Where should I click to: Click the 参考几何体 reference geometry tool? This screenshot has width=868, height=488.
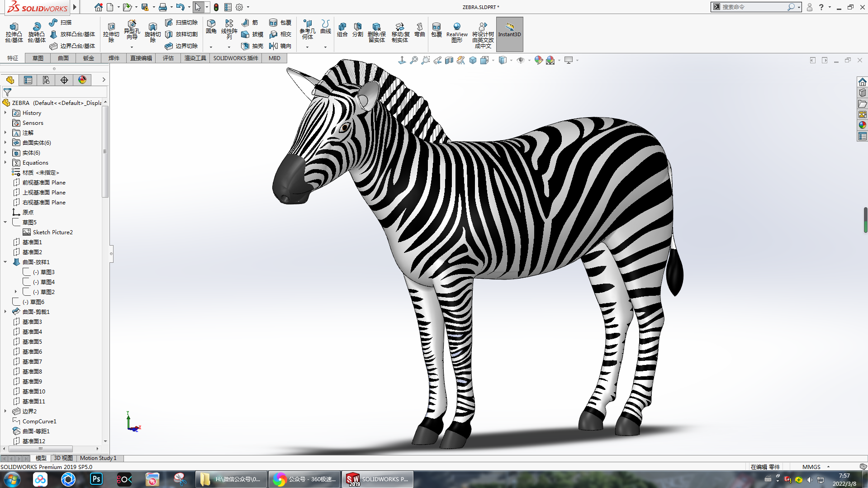pos(308,29)
